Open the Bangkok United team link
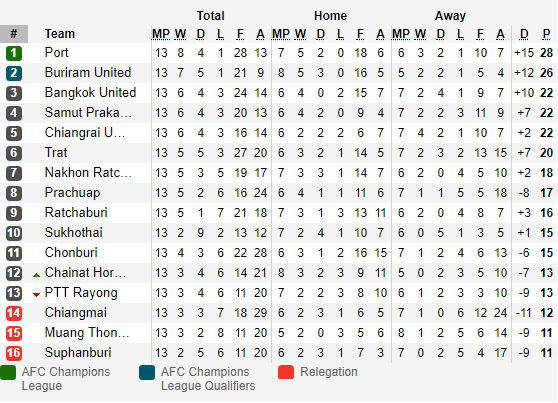The height and width of the screenshot is (403, 558). 90,93
